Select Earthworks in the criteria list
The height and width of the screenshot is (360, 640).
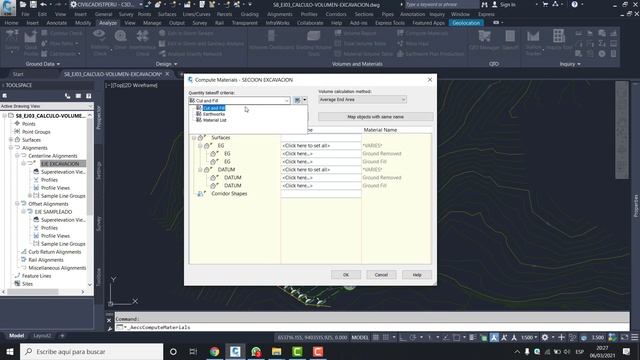[x=214, y=114]
